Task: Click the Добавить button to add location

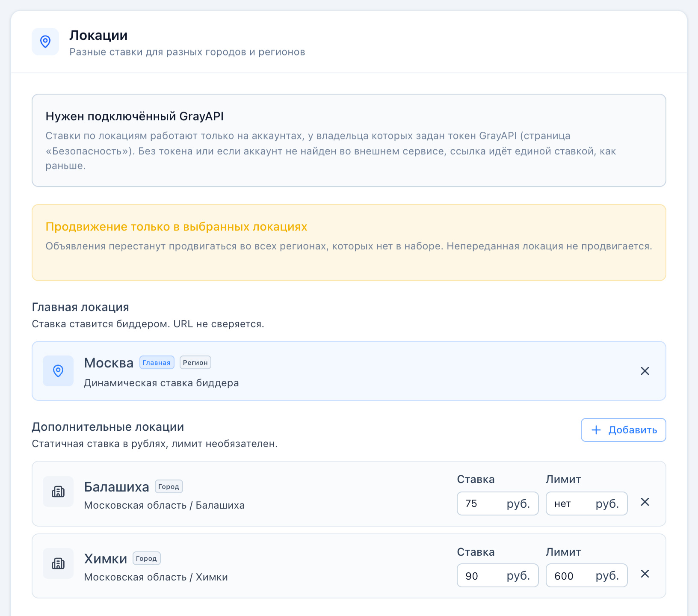Action: pyautogui.click(x=623, y=430)
